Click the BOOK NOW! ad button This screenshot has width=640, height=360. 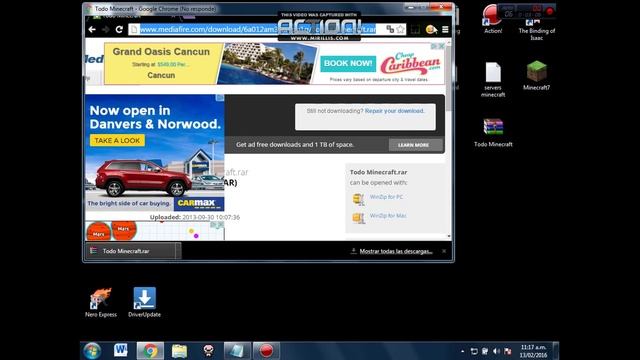coord(348,64)
